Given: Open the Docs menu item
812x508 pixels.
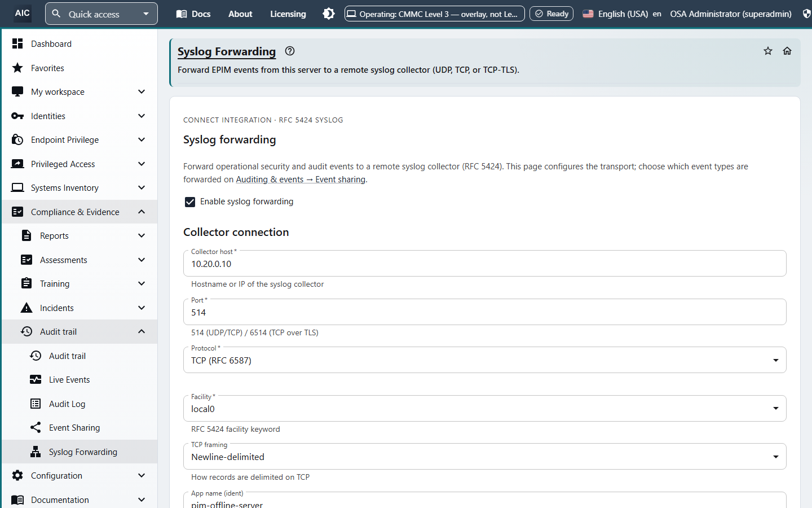Looking at the screenshot, I should 193,14.
